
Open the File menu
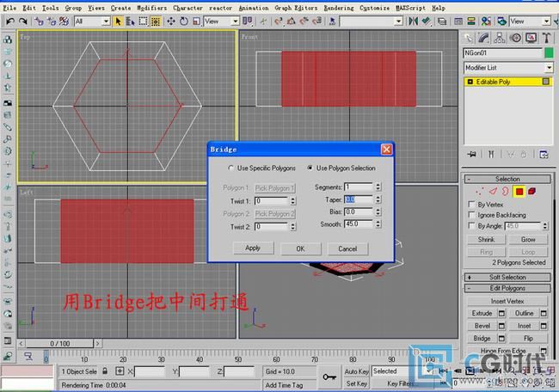[x=9, y=8]
